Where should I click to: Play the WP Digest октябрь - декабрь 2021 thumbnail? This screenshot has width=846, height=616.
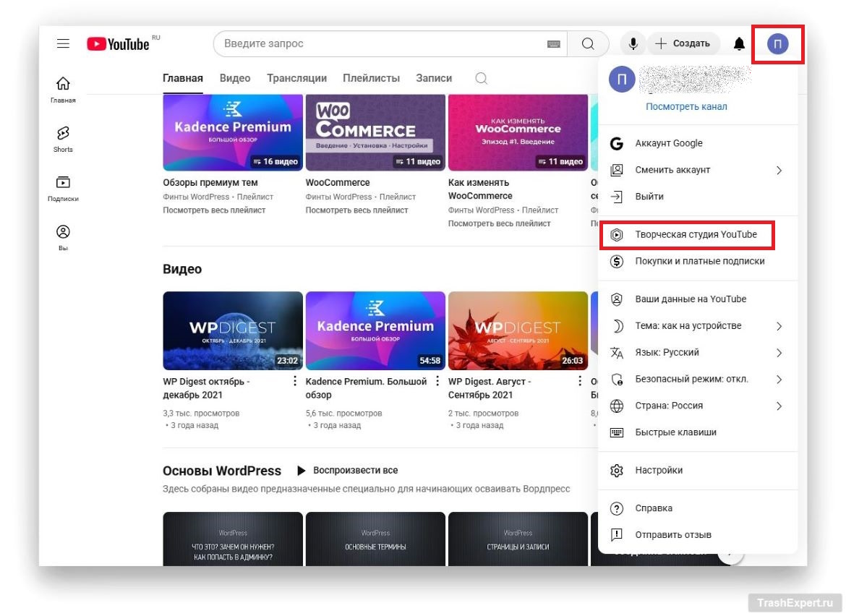233,330
